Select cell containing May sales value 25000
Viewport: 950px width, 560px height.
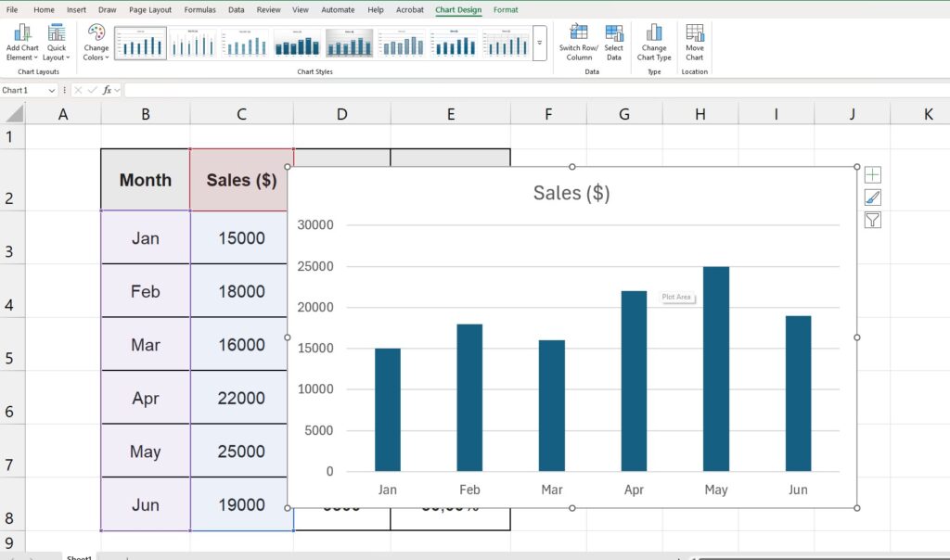[241, 452]
